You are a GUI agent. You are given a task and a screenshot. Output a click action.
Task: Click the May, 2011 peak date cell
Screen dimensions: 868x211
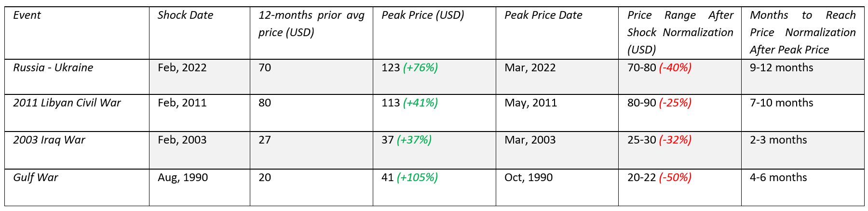tap(530, 103)
